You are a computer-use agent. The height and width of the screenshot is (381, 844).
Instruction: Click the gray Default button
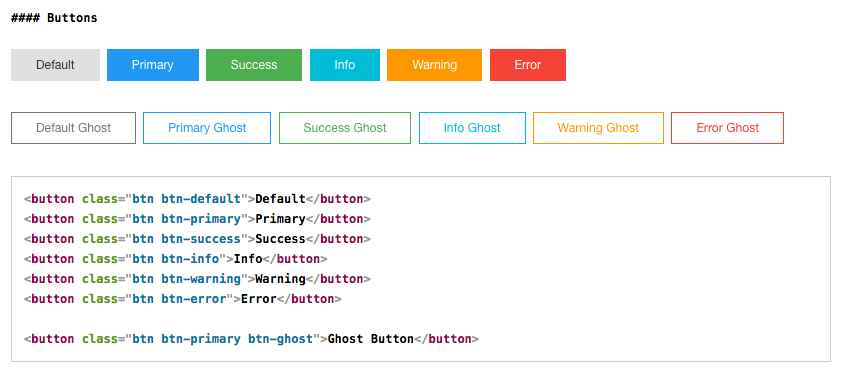click(x=55, y=65)
